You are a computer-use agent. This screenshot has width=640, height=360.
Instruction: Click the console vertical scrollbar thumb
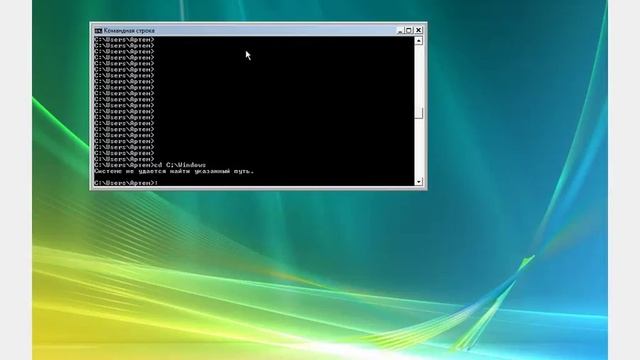click(x=418, y=113)
